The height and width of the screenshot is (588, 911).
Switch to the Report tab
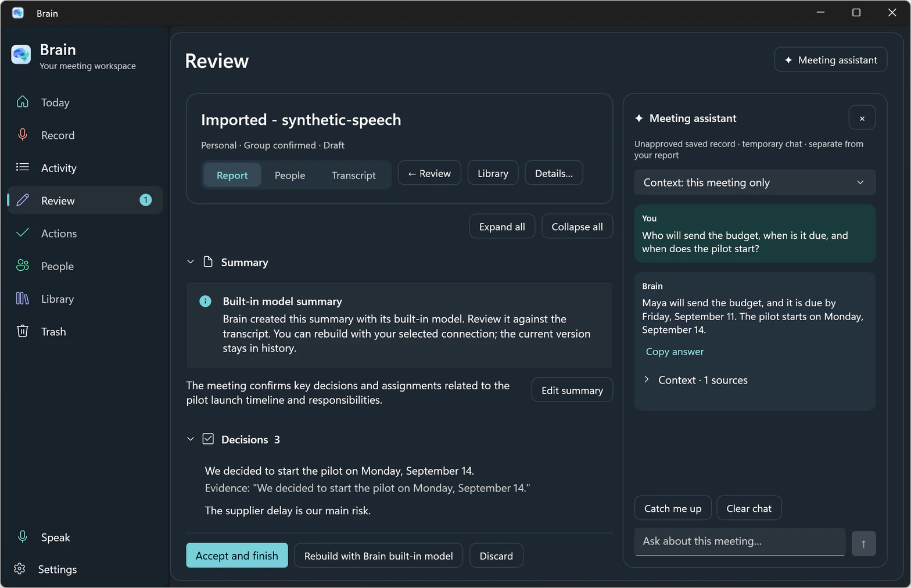coord(232,175)
